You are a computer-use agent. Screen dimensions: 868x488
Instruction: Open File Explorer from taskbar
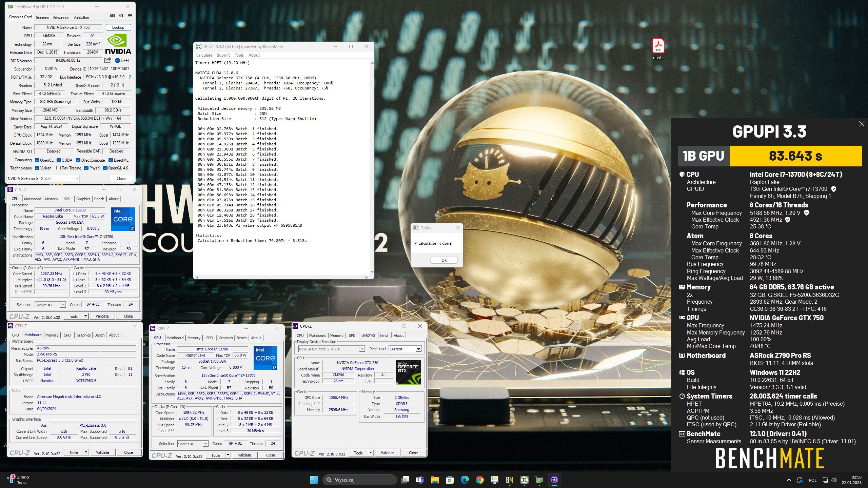(435, 480)
